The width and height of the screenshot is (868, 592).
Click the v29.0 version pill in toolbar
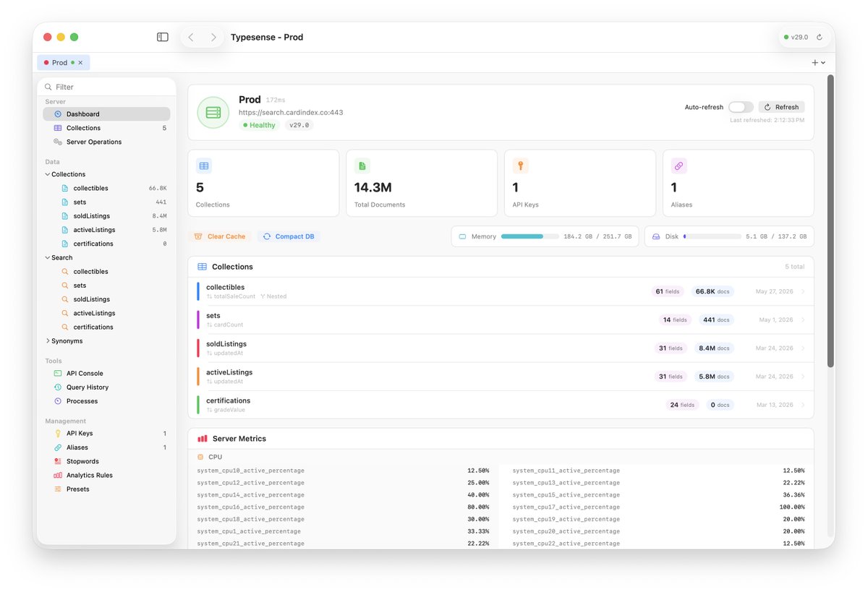pos(795,37)
